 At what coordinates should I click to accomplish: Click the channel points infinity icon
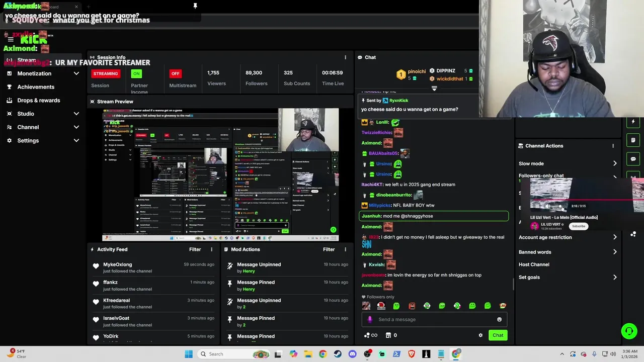(371, 335)
